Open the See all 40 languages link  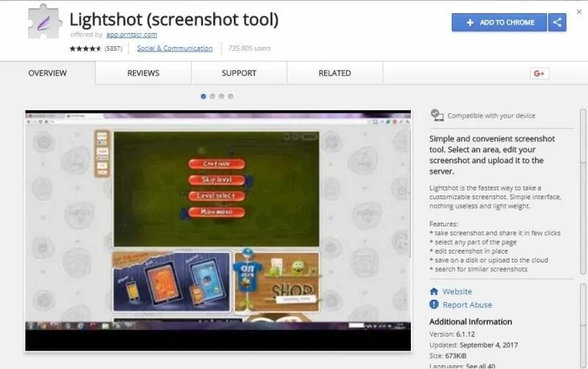[x=481, y=365]
